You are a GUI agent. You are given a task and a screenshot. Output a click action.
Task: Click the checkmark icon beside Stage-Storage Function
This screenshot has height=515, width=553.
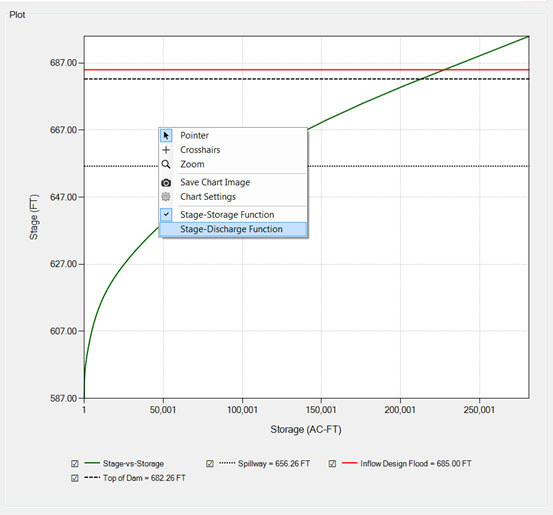point(166,214)
